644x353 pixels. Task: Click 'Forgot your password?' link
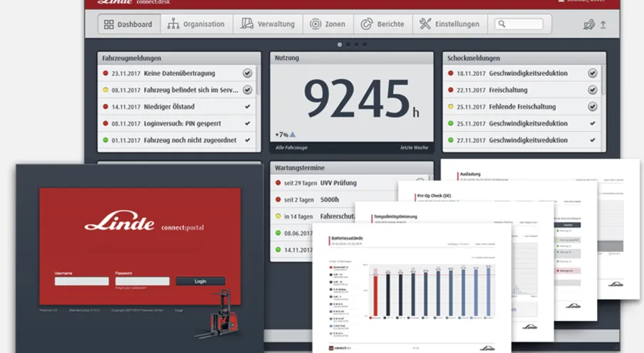coord(130,288)
